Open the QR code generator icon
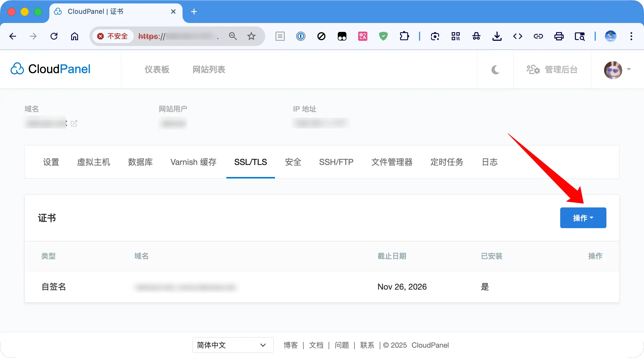Viewport: 644px width, 358px height. (456, 36)
